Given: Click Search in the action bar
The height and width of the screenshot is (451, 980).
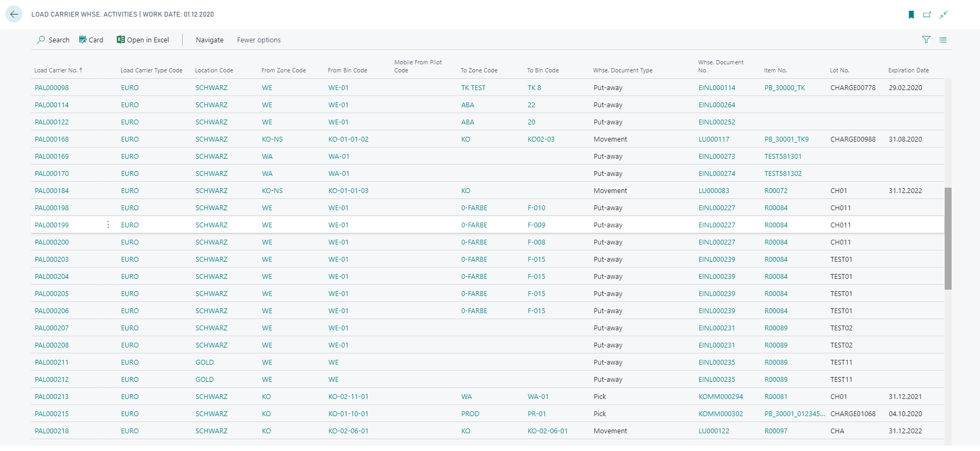Looking at the screenshot, I should [x=53, y=40].
